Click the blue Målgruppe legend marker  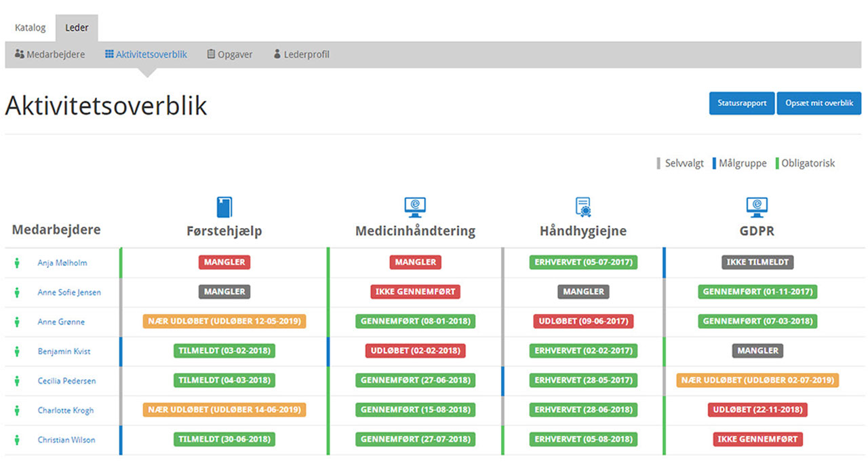pyautogui.click(x=714, y=164)
